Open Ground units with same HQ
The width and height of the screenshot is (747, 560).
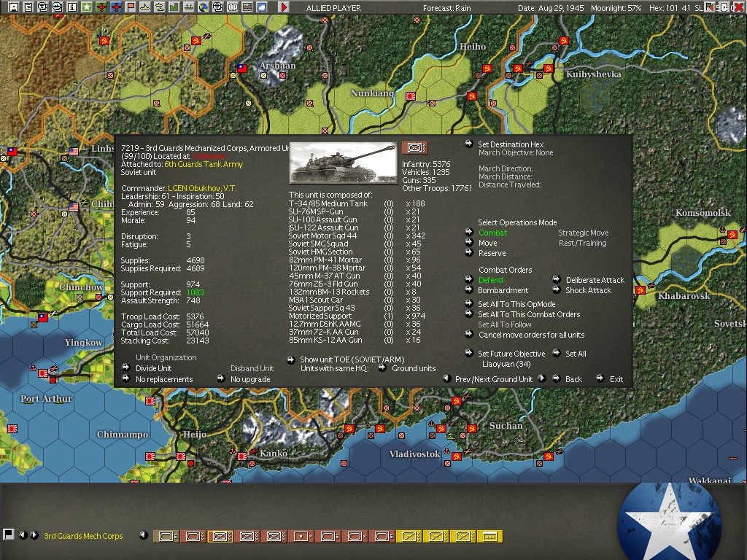414,368
